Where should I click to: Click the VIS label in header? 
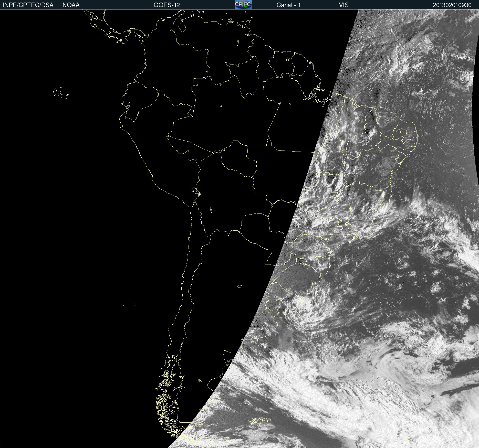coord(344,5)
